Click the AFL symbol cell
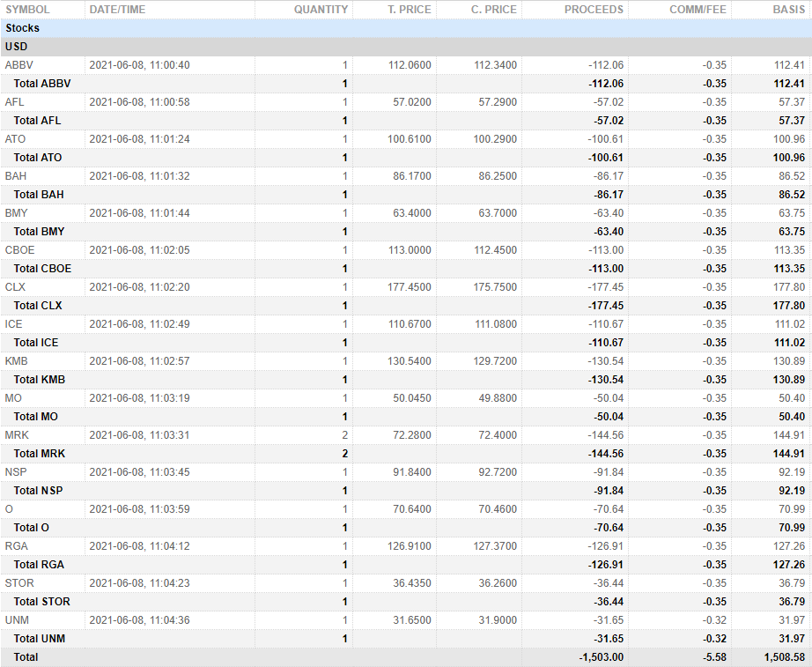 (x=14, y=102)
